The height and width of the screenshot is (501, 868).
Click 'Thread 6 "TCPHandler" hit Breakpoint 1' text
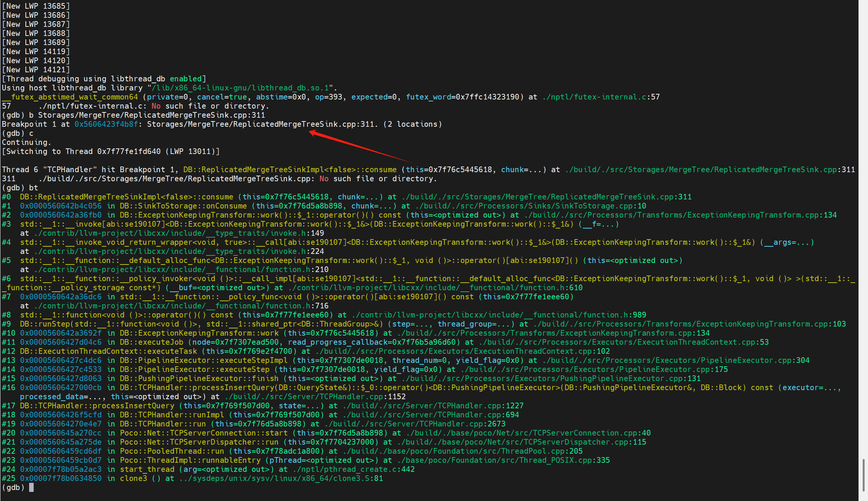point(89,170)
